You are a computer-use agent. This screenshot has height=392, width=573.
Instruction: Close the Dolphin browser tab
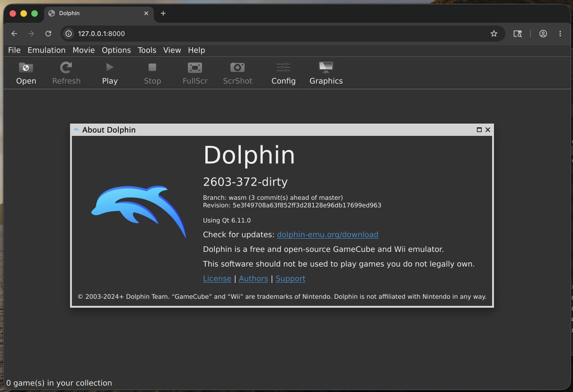pyautogui.click(x=146, y=13)
